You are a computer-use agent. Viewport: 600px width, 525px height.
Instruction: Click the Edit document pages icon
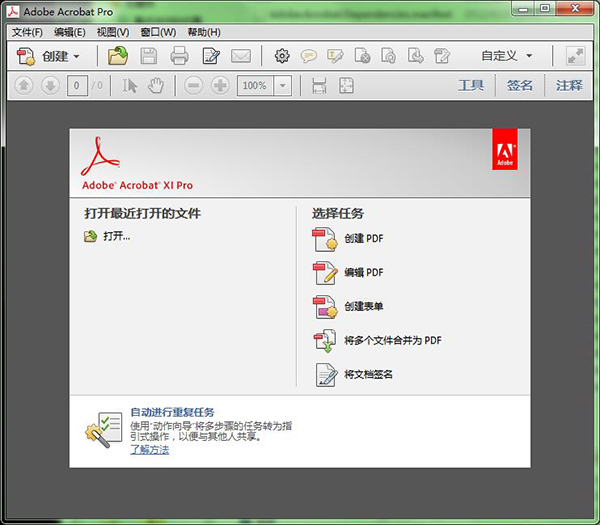(442, 56)
